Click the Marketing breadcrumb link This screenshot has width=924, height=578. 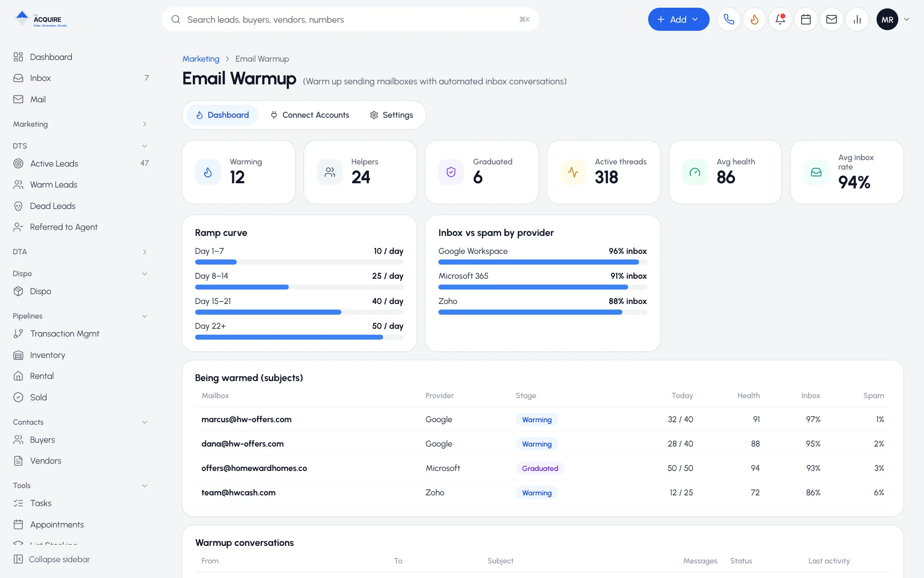pos(201,59)
